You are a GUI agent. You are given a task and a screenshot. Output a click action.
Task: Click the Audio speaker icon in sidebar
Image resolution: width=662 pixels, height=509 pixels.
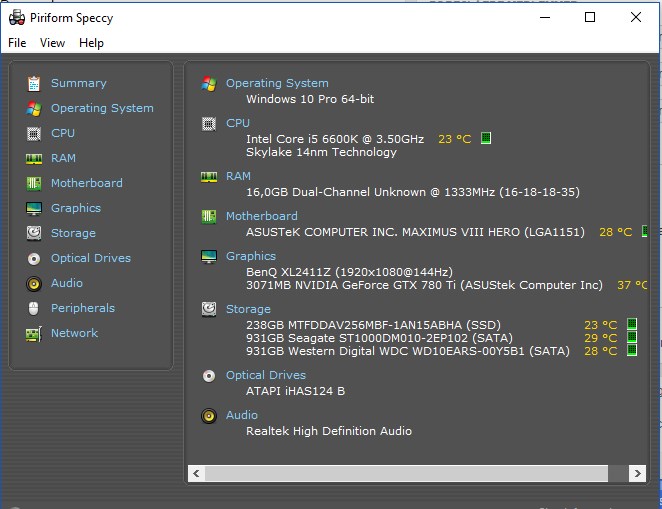34,284
